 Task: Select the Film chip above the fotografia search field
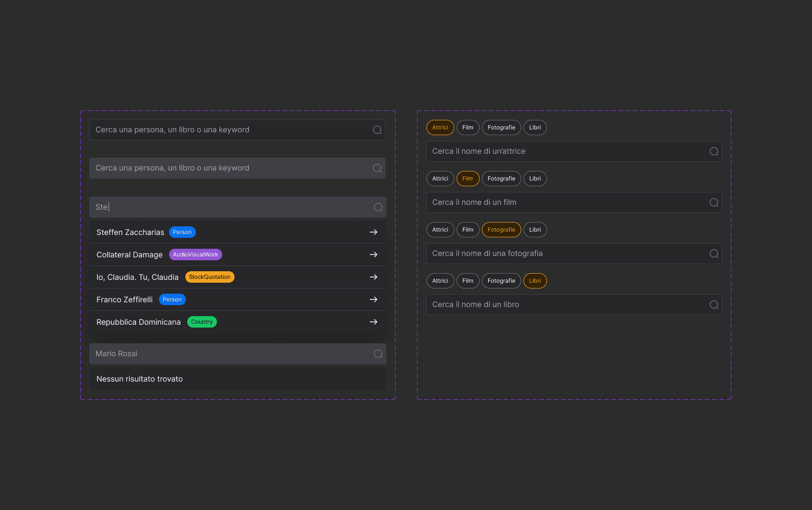click(x=468, y=230)
